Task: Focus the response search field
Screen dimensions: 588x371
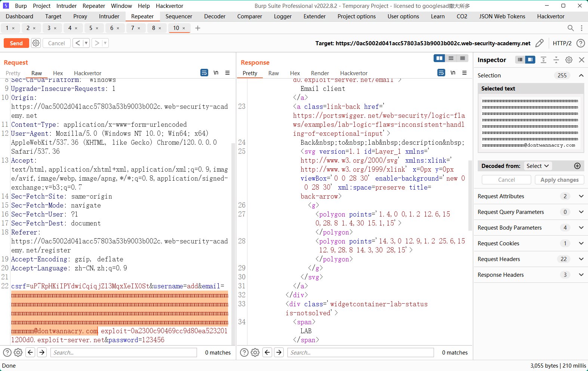Action: (x=361, y=352)
